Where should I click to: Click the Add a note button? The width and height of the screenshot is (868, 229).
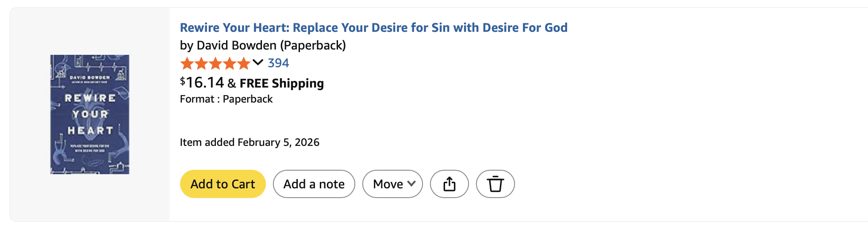[x=314, y=184]
